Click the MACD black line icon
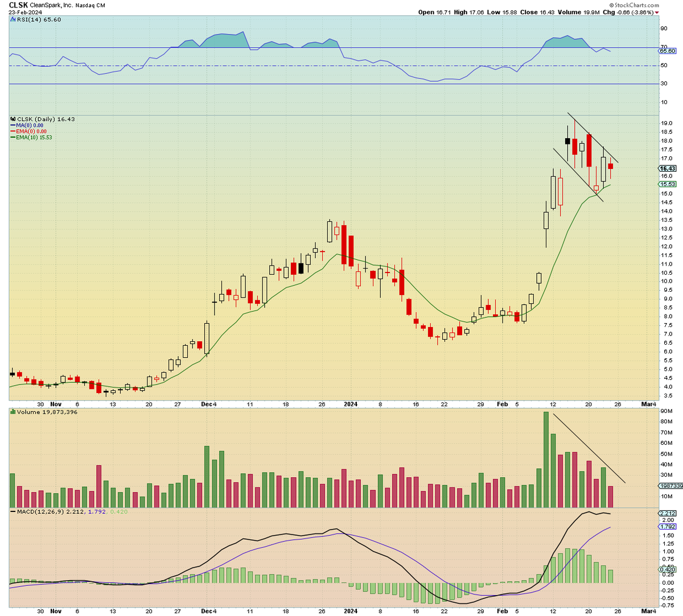Screen dimensions: 683x616 tap(12, 511)
